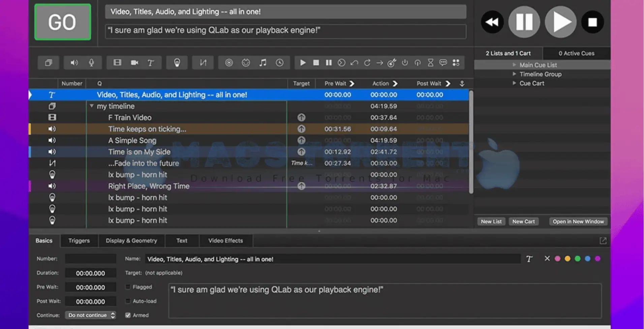Viewport: 644px width, 329px height.
Task: Add a MIDI cue from the toolbar
Action: (x=246, y=63)
